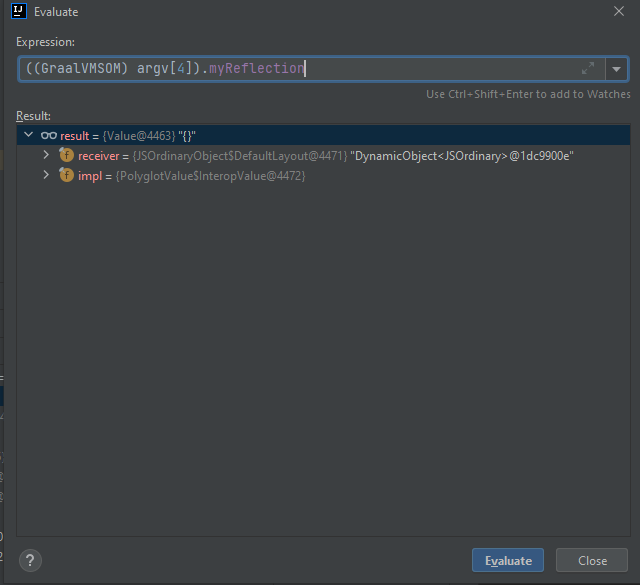640x585 pixels.
Task: Click the myReflection text in expression
Action: point(257,68)
